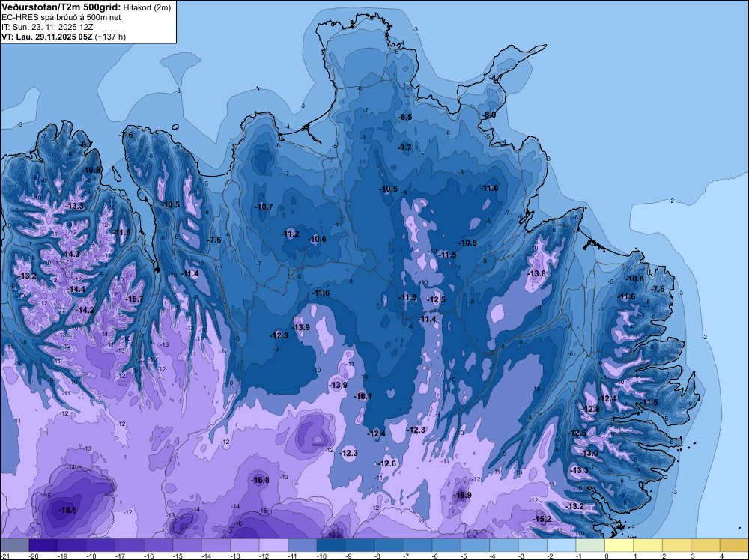This screenshot has width=749, height=560.
Task: Click the valid time 'VT: Lau. 29.11.2025 05Z'
Action: pyautogui.click(x=46, y=37)
